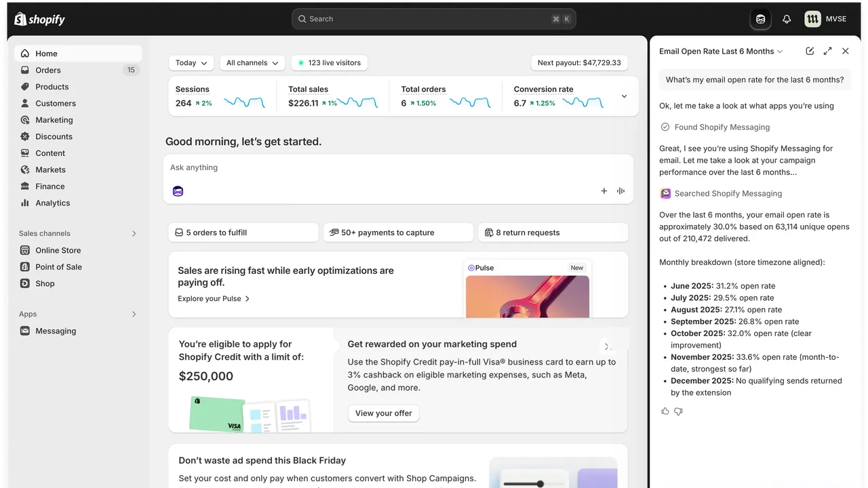The width and height of the screenshot is (868, 488).
Task: Click the Shopify logo
Action: (40, 19)
